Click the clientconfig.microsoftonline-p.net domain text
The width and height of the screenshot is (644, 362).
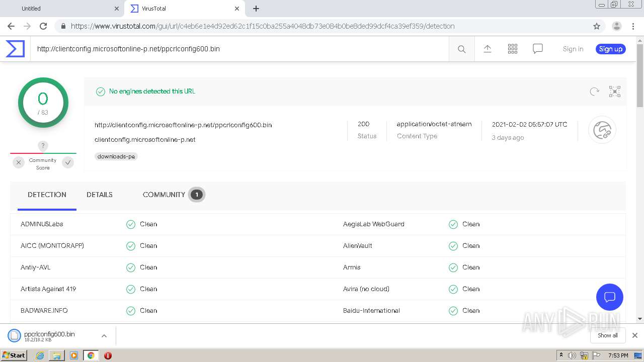coord(145,140)
